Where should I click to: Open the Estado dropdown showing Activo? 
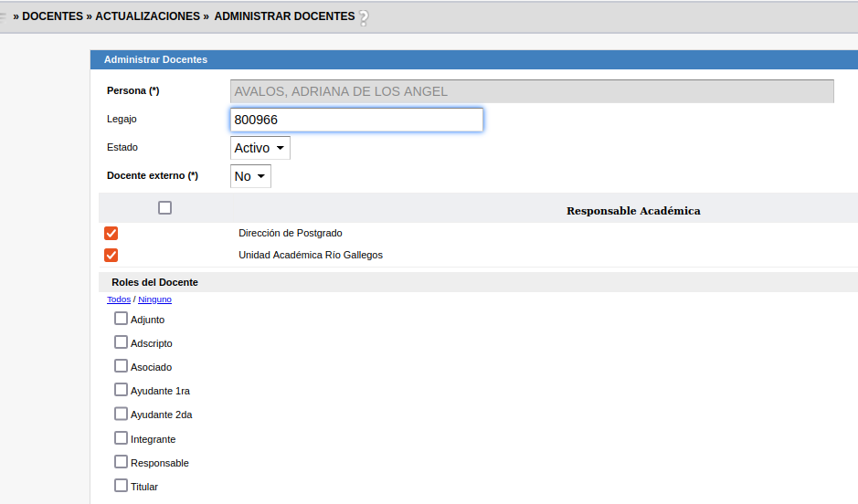(x=260, y=148)
